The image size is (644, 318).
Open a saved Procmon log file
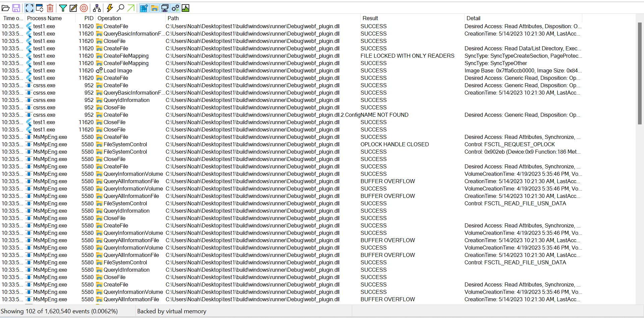coord(6,8)
